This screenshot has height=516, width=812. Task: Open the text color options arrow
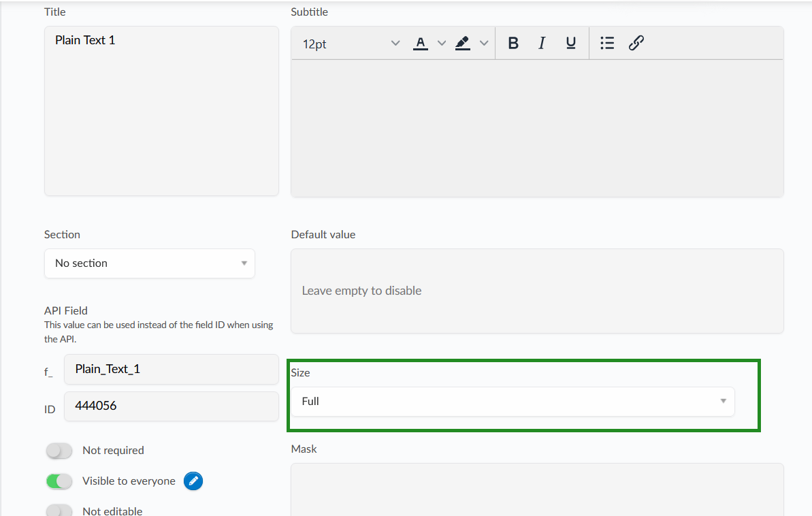tap(442, 44)
